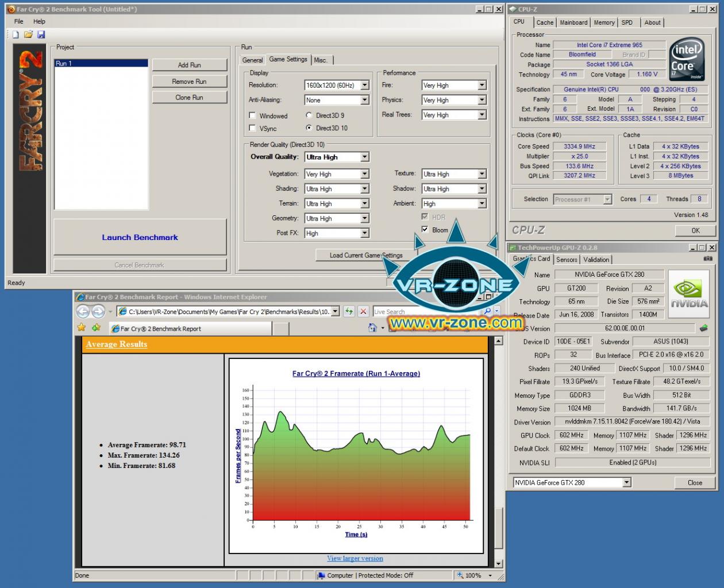Click the Launch Benchmark button

(x=140, y=237)
